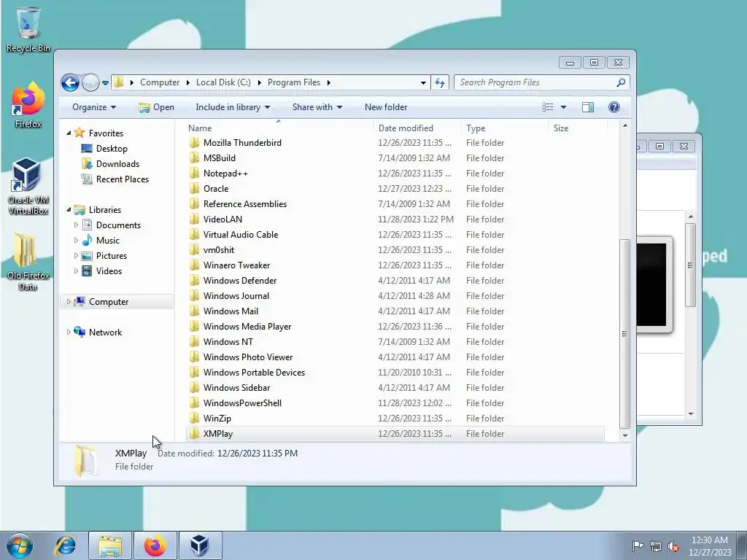Collapse the Favorites tree section
This screenshot has height=560, width=747.
(x=69, y=133)
